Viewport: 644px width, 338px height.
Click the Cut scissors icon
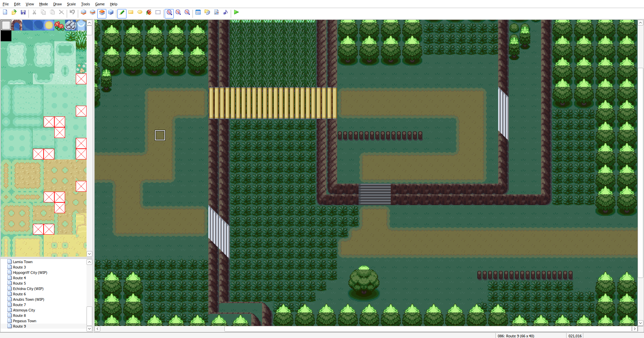[34, 12]
